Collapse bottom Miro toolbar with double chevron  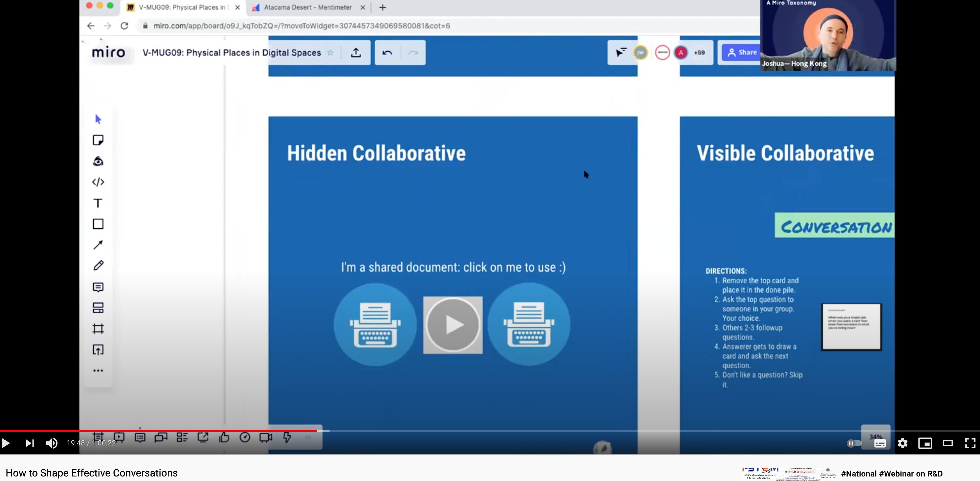[x=308, y=437]
